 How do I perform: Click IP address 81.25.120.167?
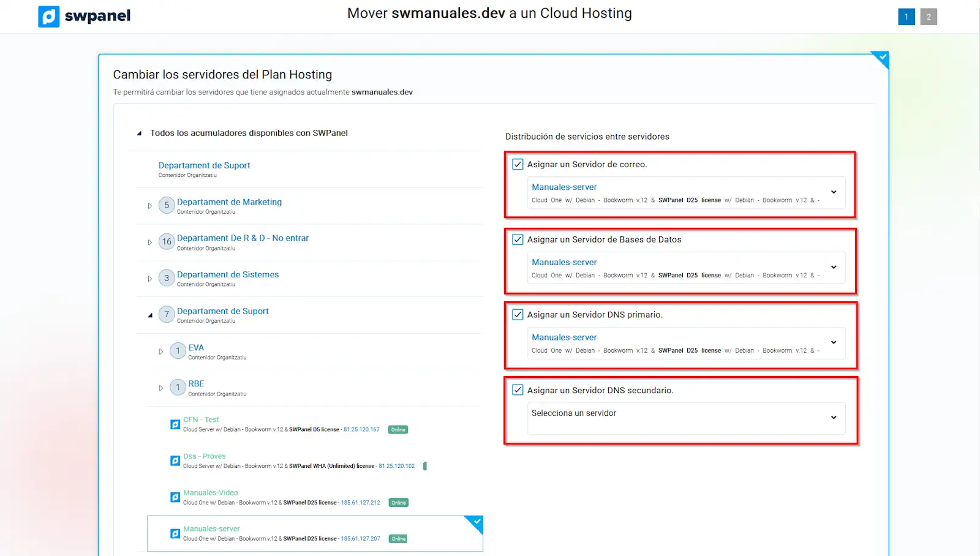(361, 430)
